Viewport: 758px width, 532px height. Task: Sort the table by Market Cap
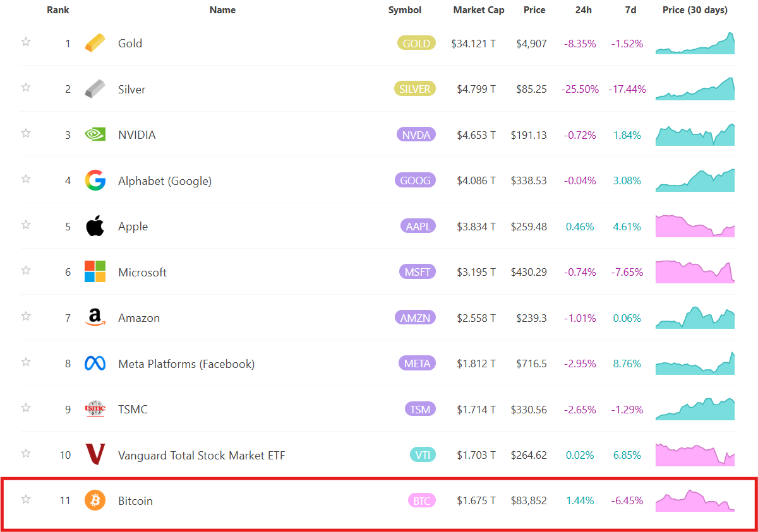[x=479, y=10]
